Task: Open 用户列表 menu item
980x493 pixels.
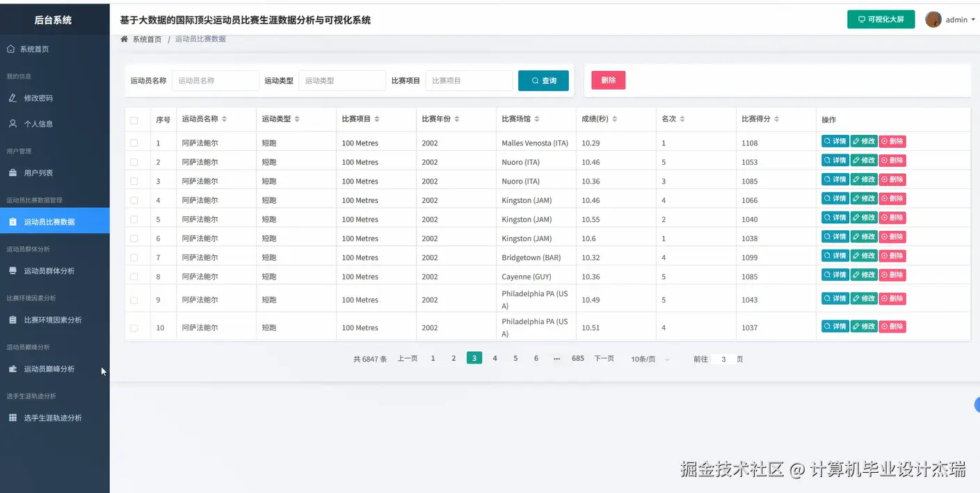Action: click(x=54, y=172)
